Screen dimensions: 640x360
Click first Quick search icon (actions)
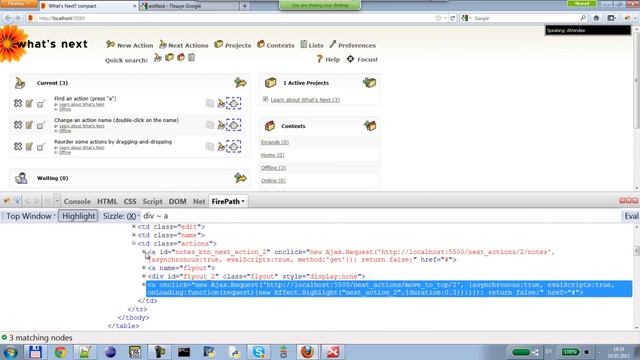click(x=158, y=58)
